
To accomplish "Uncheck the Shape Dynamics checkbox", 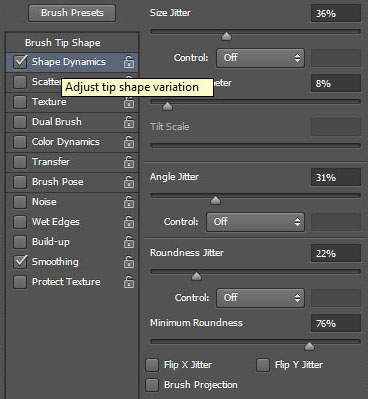I will (20, 62).
